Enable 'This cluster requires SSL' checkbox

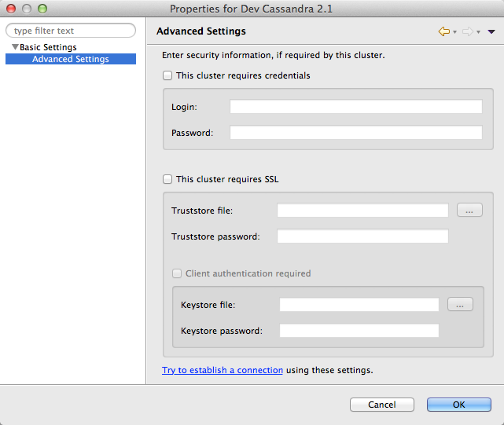click(x=167, y=179)
